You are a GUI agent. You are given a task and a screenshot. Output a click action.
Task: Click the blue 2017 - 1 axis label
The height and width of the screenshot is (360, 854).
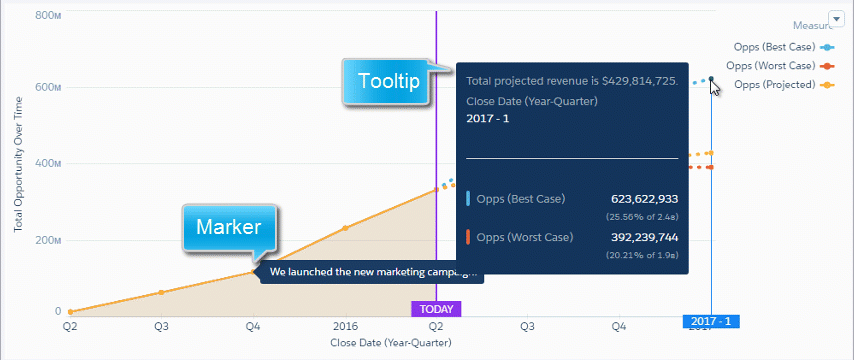[x=711, y=321]
